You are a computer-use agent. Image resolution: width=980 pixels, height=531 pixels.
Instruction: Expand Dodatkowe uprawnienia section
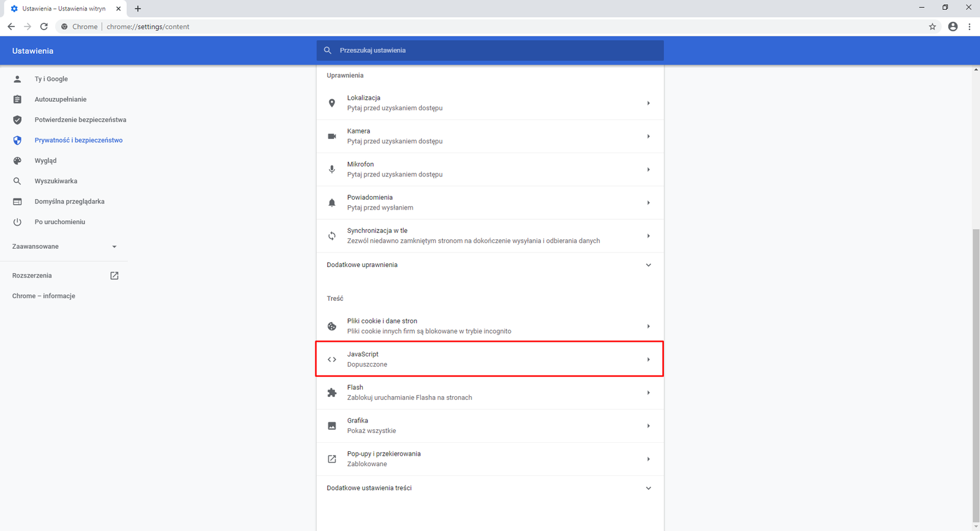[x=648, y=265]
